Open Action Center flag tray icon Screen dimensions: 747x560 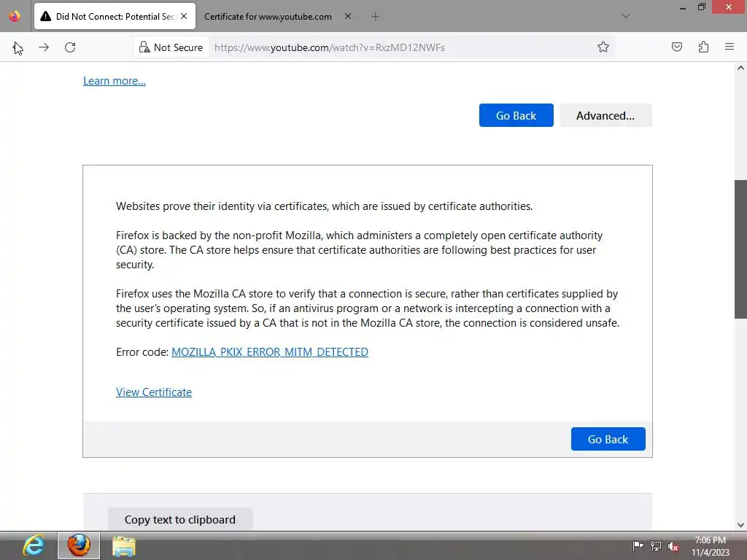pyautogui.click(x=638, y=545)
